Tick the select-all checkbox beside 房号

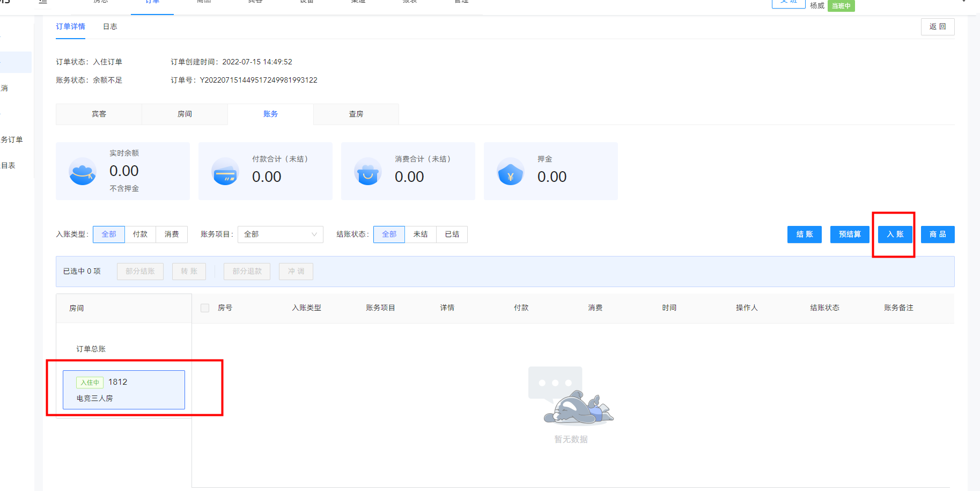(205, 308)
